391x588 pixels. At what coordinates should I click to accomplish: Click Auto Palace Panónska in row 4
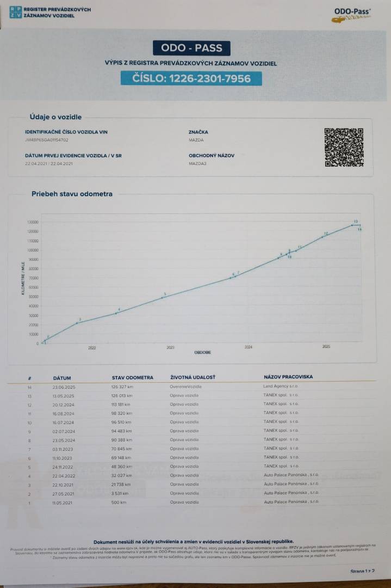(291, 475)
